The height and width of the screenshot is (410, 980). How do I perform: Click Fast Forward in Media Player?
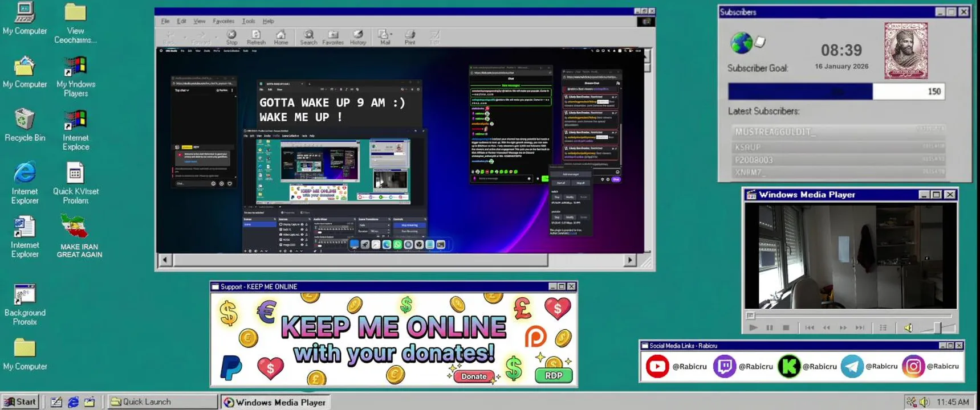click(x=843, y=327)
